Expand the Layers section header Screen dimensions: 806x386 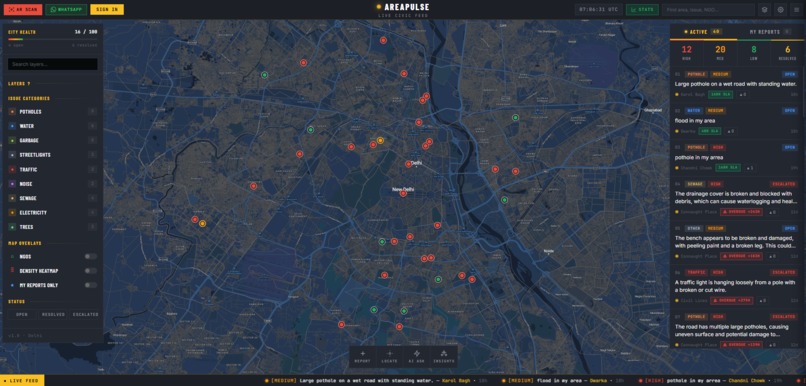pyautogui.click(x=52, y=83)
